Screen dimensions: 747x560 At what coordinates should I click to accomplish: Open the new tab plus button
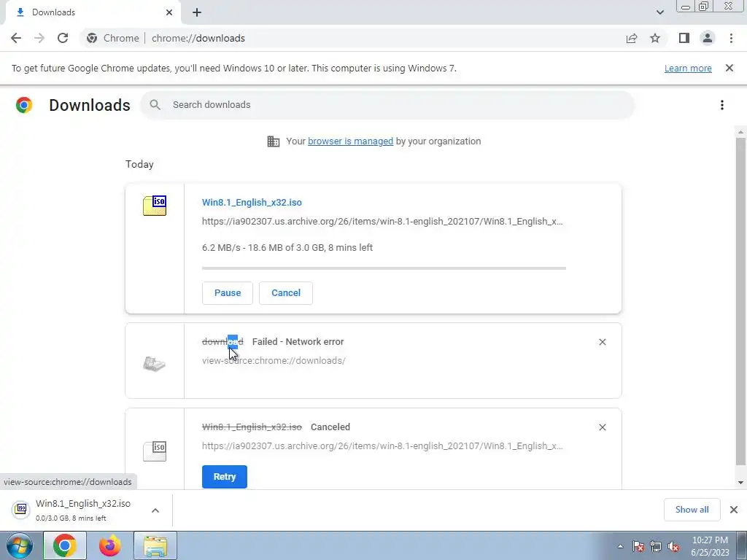click(x=197, y=13)
